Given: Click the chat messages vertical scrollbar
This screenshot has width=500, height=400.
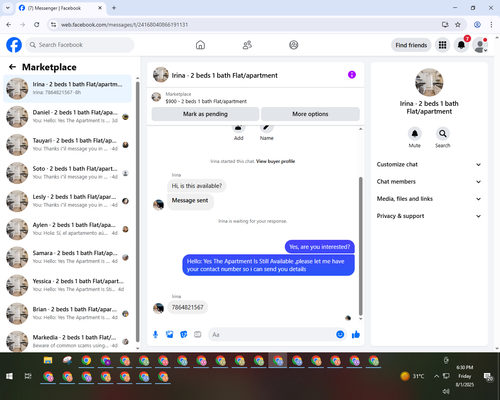Looking at the screenshot, I should point(360,246).
